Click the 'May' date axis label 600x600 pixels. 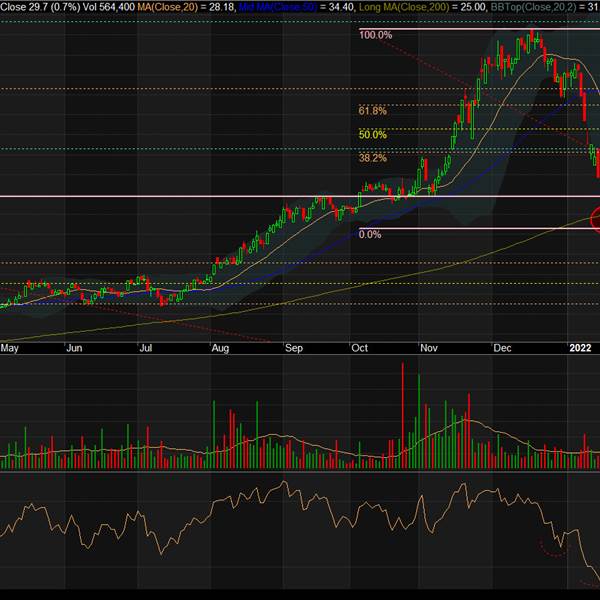coord(10,348)
